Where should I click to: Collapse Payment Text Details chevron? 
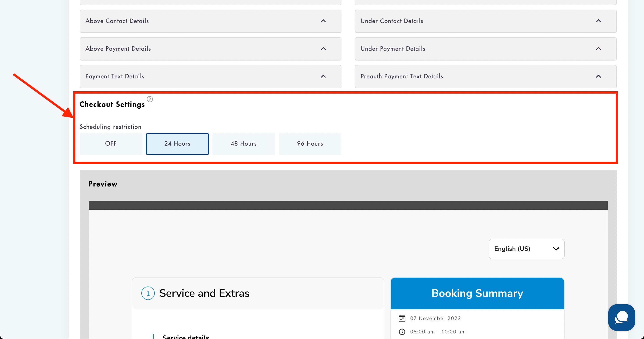click(x=323, y=76)
